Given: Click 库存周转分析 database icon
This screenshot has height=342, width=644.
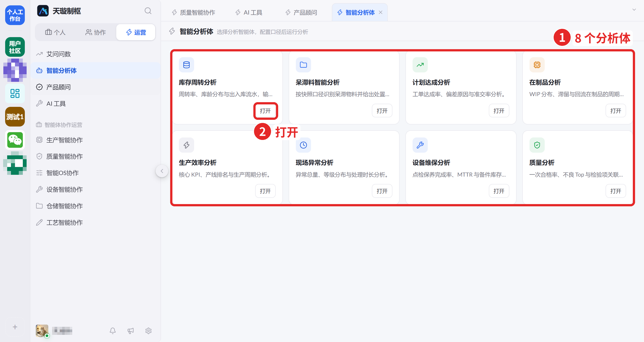Looking at the screenshot, I should [x=186, y=65].
